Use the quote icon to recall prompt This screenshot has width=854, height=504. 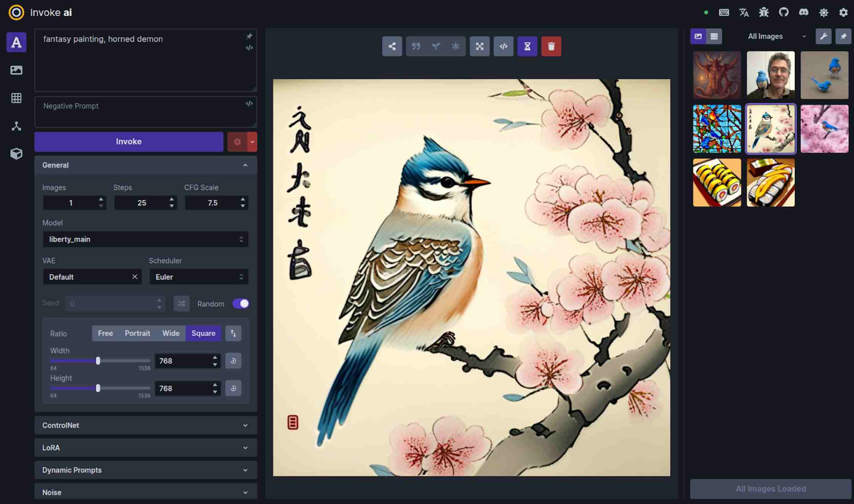coord(416,46)
